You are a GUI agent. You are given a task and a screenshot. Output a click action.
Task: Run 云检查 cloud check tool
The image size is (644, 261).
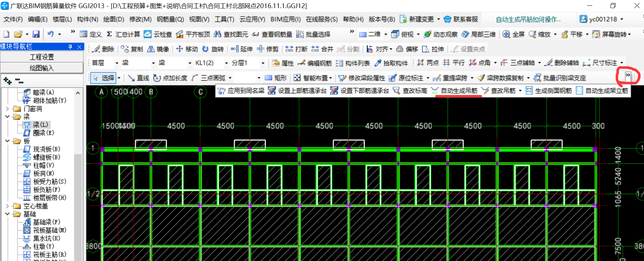158,34
